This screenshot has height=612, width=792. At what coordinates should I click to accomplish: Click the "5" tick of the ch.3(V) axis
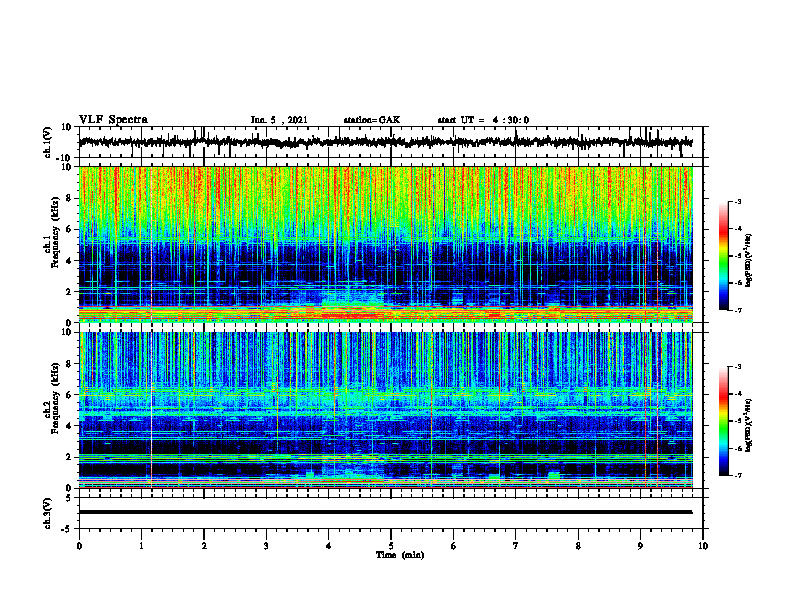(x=70, y=498)
